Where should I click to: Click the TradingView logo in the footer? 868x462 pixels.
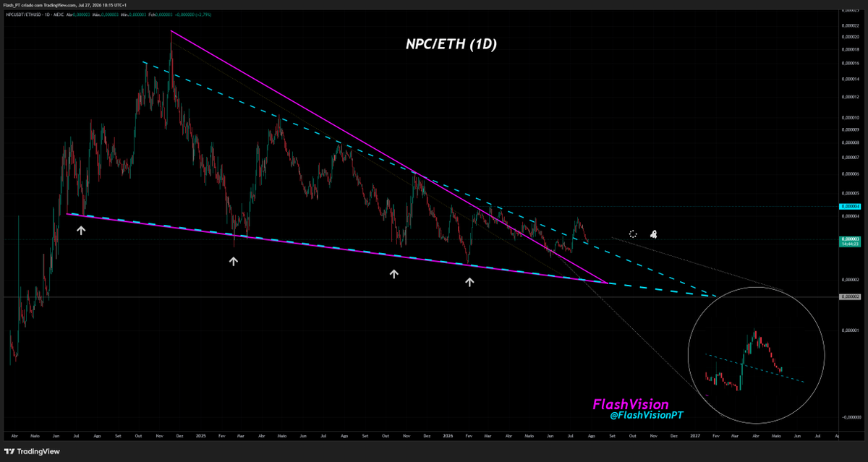pyautogui.click(x=31, y=451)
